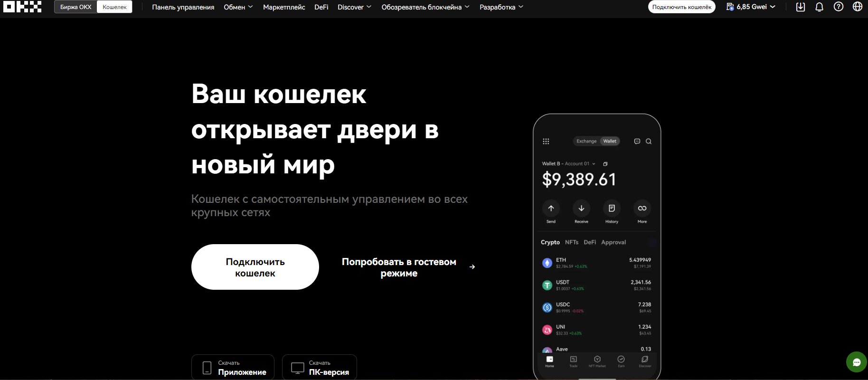
Task: Tap the More infinity icon in mockup
Action: coord(642,208)
